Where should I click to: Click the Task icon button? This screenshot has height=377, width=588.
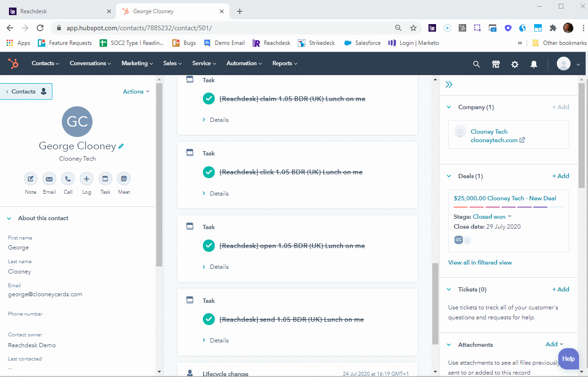pyautogui.click(x=105, y=179)
